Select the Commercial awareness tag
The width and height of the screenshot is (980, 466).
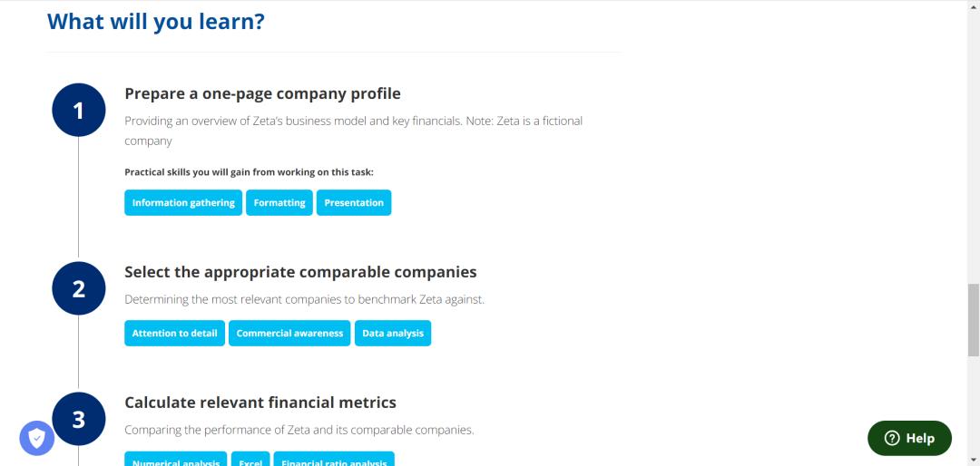[289, 334]
